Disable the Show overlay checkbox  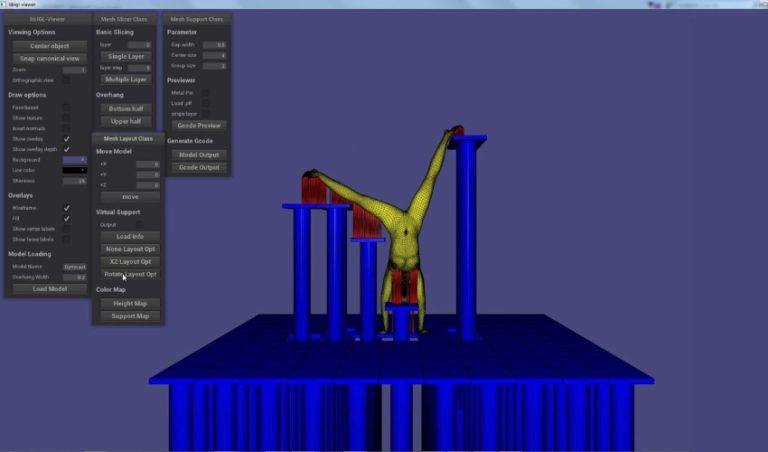click(66, 139)
